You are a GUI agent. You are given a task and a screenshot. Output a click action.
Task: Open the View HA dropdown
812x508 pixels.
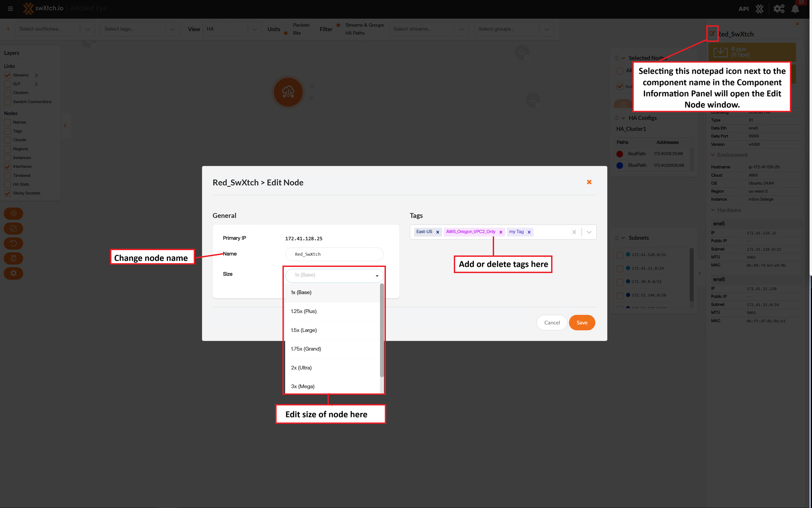232,29
